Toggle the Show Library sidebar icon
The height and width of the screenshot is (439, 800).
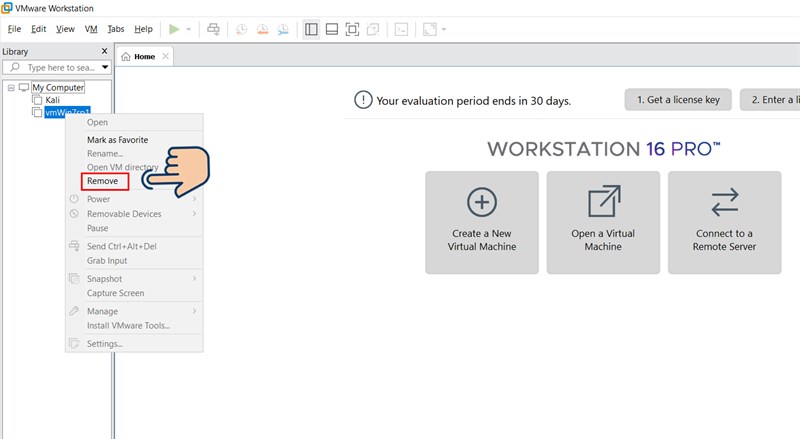(311, 29)
